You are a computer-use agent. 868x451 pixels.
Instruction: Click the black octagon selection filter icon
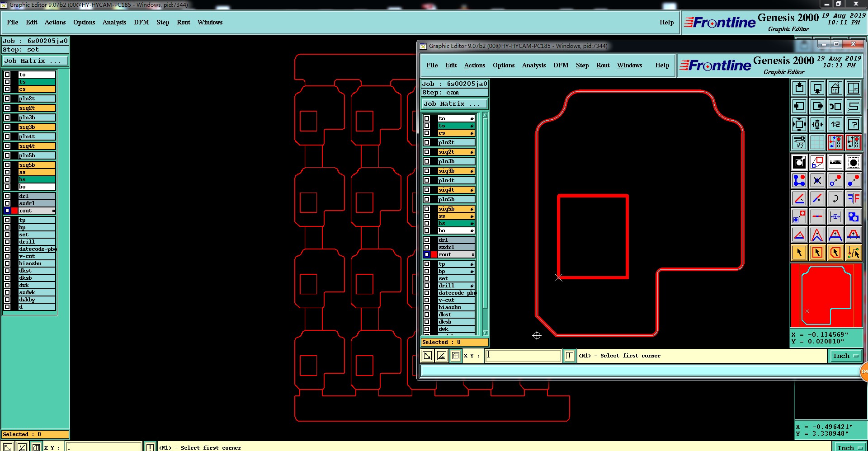tap(853, 162)
